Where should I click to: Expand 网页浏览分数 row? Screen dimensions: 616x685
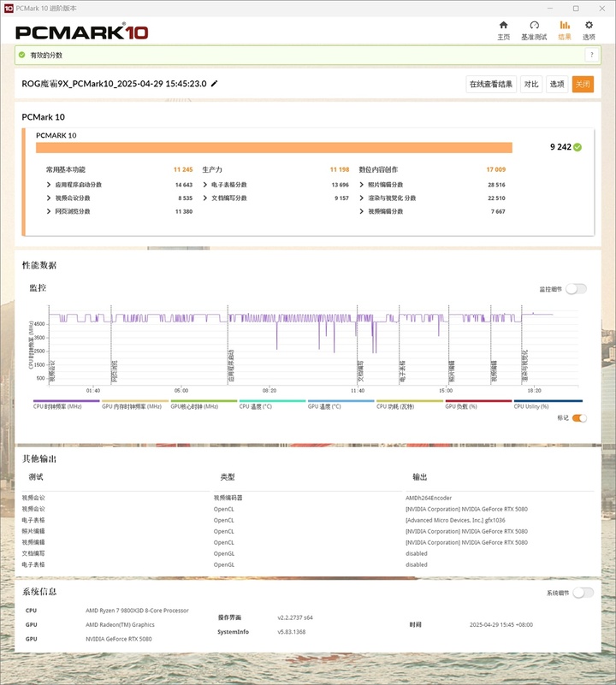(49, 211)
